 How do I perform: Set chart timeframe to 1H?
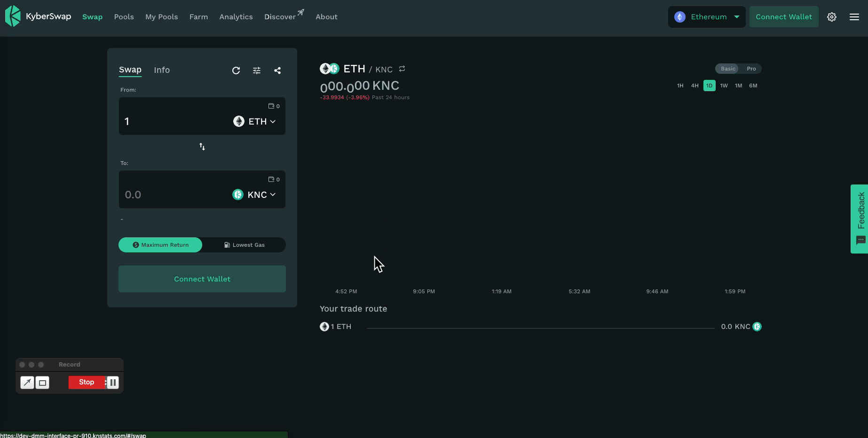pyautogui.click(x=680, y=86)
